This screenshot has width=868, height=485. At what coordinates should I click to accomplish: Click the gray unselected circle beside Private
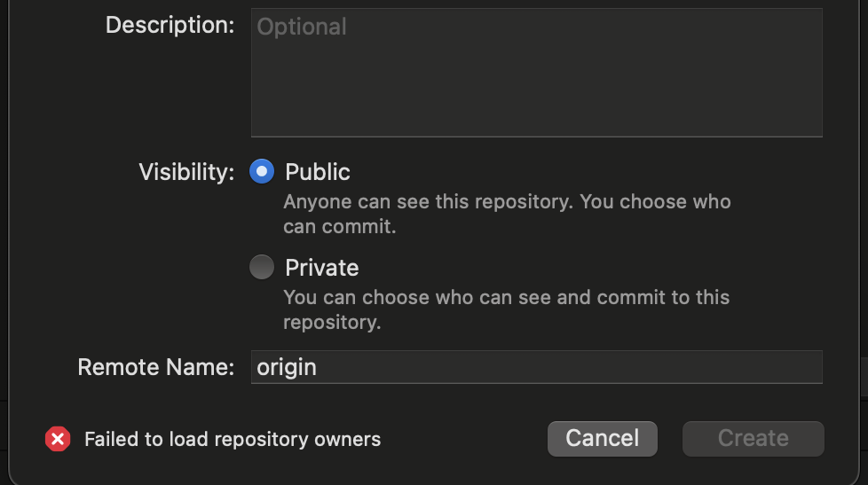coord(262,268)
